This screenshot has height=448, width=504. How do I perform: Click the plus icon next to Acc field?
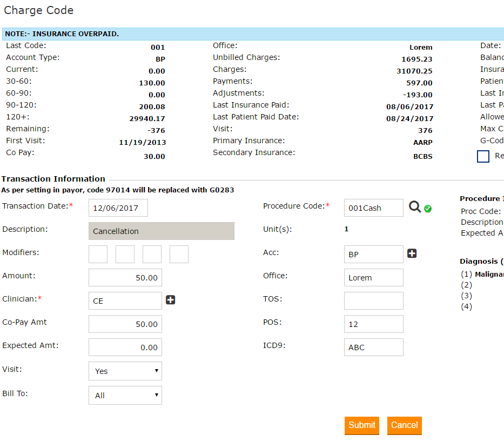click(412, 253)
